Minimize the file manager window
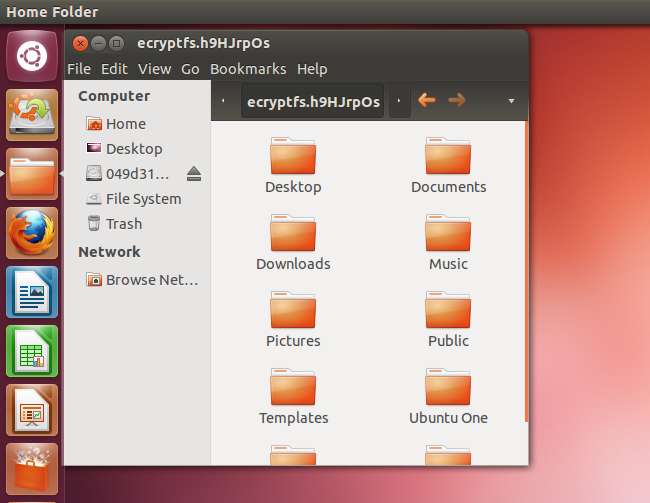This screenshot has height=503, width=650. pos(98,43)
